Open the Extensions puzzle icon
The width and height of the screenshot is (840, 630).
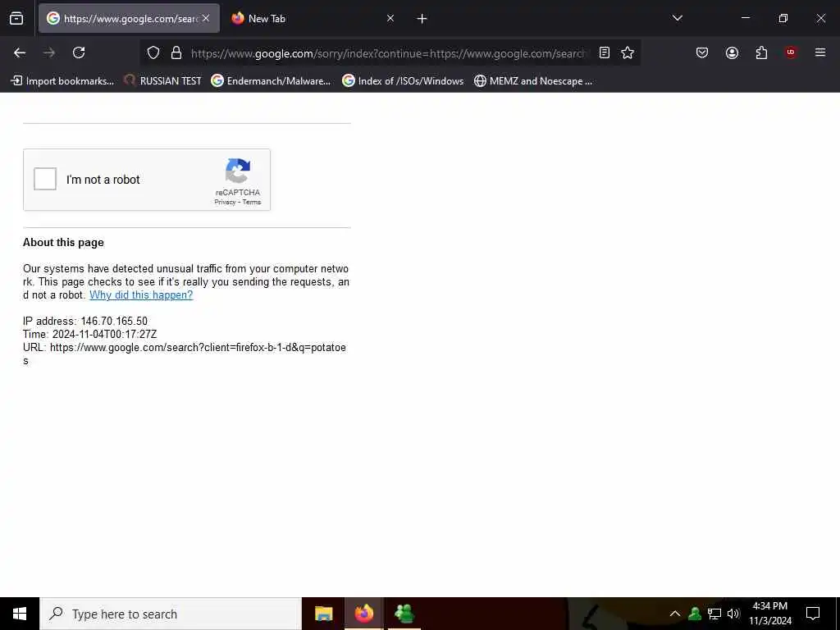click(x=761, y=52)
